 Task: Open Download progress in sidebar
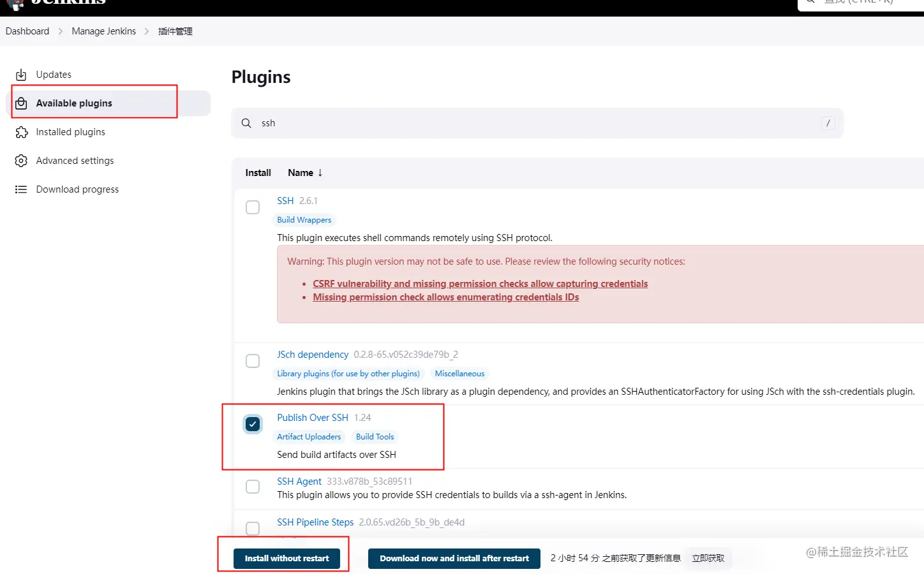coord(77,189)
